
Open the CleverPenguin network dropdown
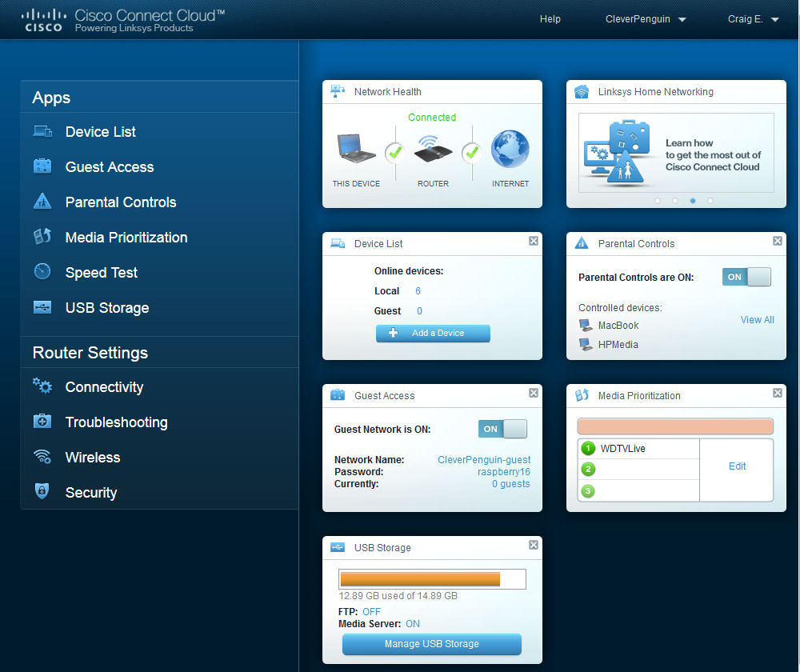pos(646,19)
